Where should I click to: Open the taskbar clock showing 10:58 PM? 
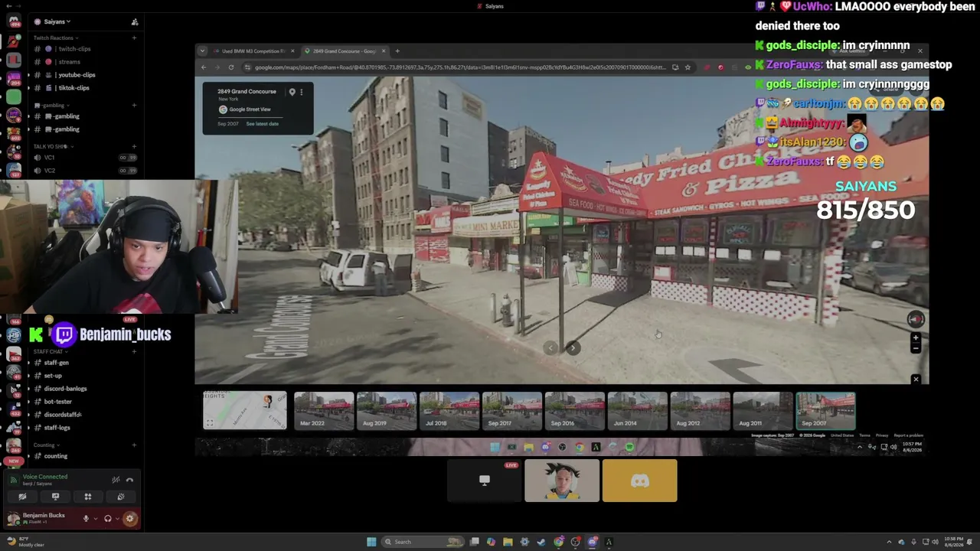tap(953, 541)
